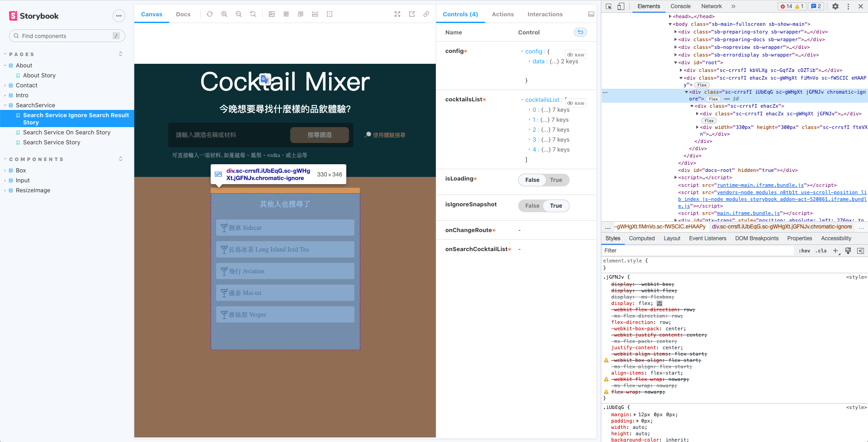Open canvas in new tab
868x442 pixels.
(412, 14)
